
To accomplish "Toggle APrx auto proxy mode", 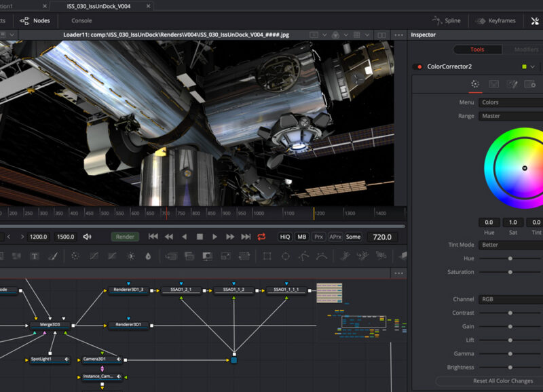I will (335, 237).
